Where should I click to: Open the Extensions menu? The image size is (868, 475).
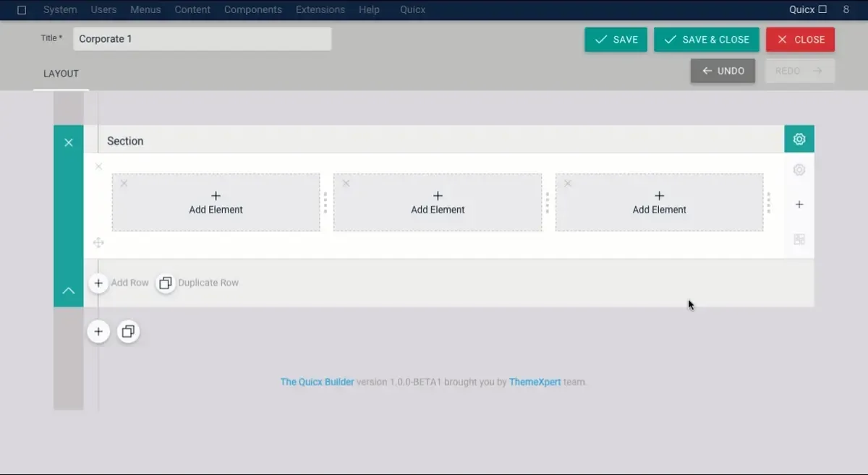(x=320, y=9)
